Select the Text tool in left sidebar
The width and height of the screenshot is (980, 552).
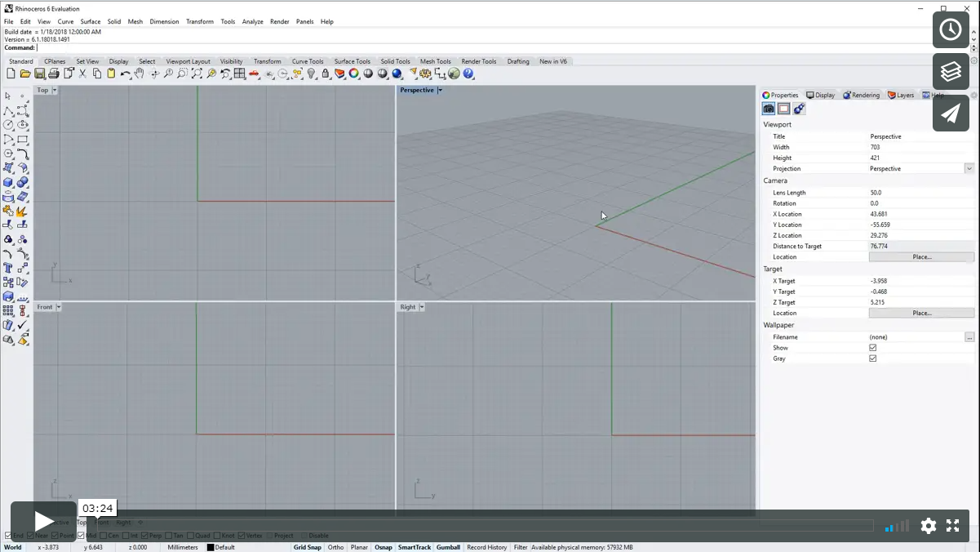[x=8, y=268]
